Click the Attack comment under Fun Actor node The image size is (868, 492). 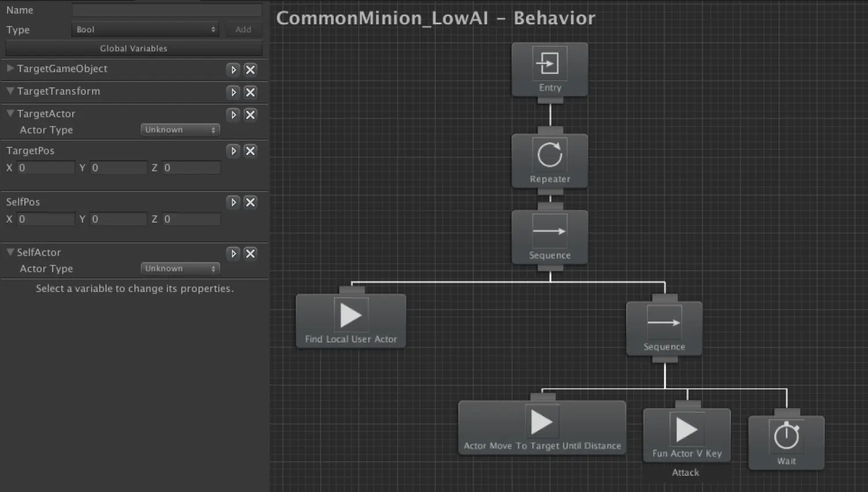[x=686, y=472]
